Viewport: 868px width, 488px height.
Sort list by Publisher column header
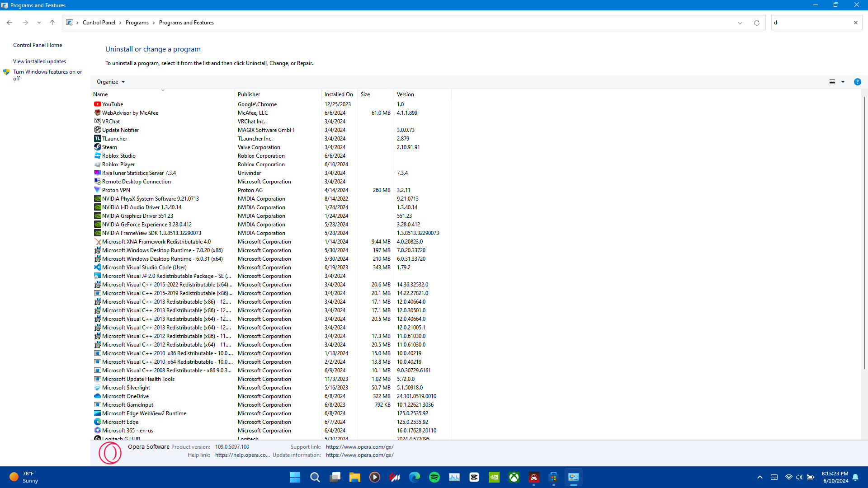tap(249, 94)
